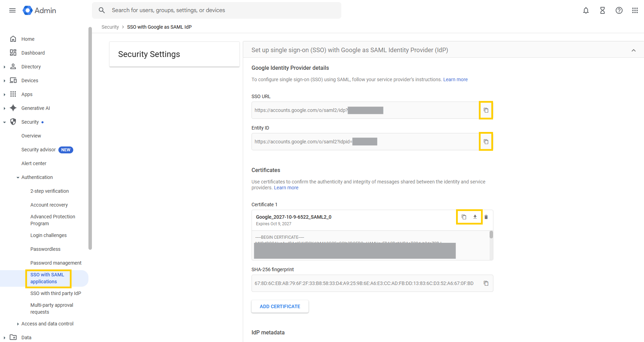Click the ADD CERTIFICATE button
This screenshot has height=342, width=644.
[x=280, y=306]
